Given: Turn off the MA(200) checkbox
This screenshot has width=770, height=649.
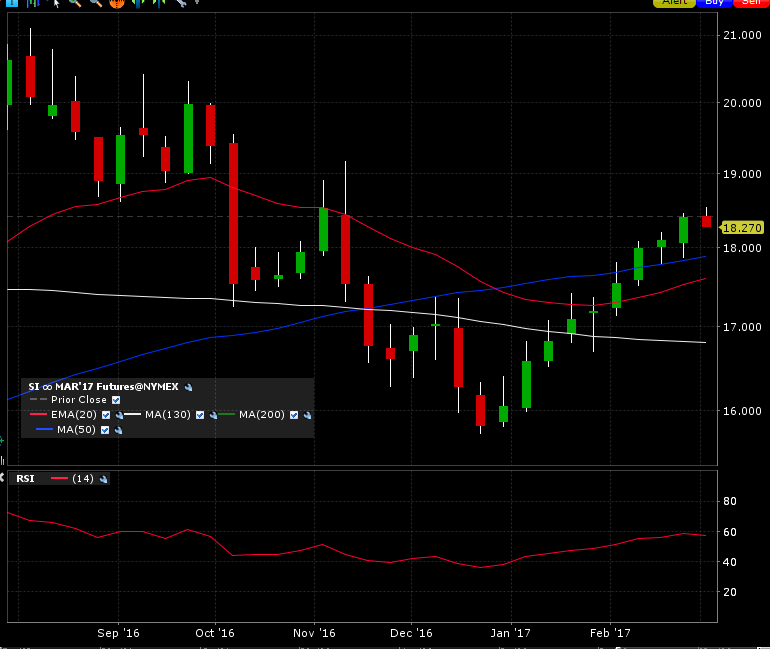Looking at the screenshot, I should pos(294,415).
